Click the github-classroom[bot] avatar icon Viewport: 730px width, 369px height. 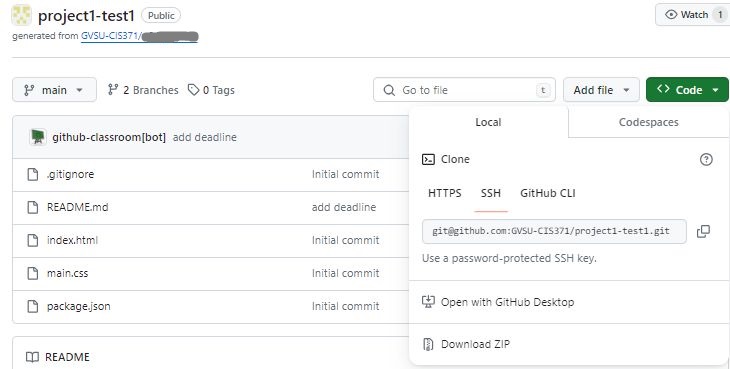38,137
